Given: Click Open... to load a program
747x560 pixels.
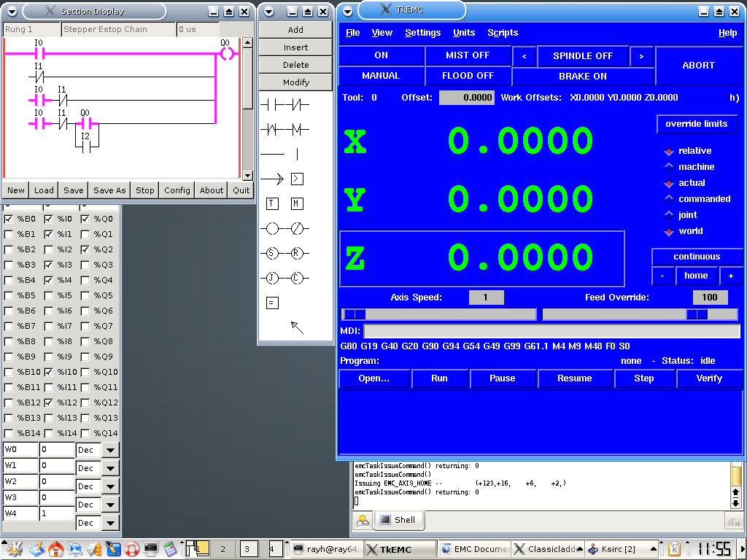Looking at the screenshot, I should (x=374, y=378).
